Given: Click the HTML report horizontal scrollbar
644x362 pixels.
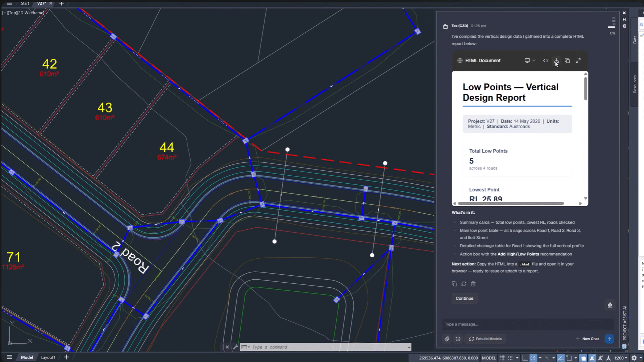Looking at the screenshot, I should click(511, 203).
